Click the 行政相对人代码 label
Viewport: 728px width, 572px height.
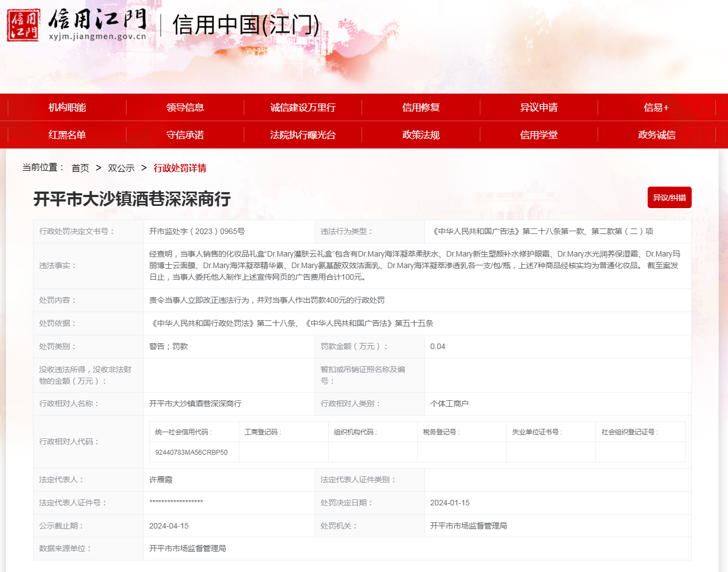(x=69, y=442)
